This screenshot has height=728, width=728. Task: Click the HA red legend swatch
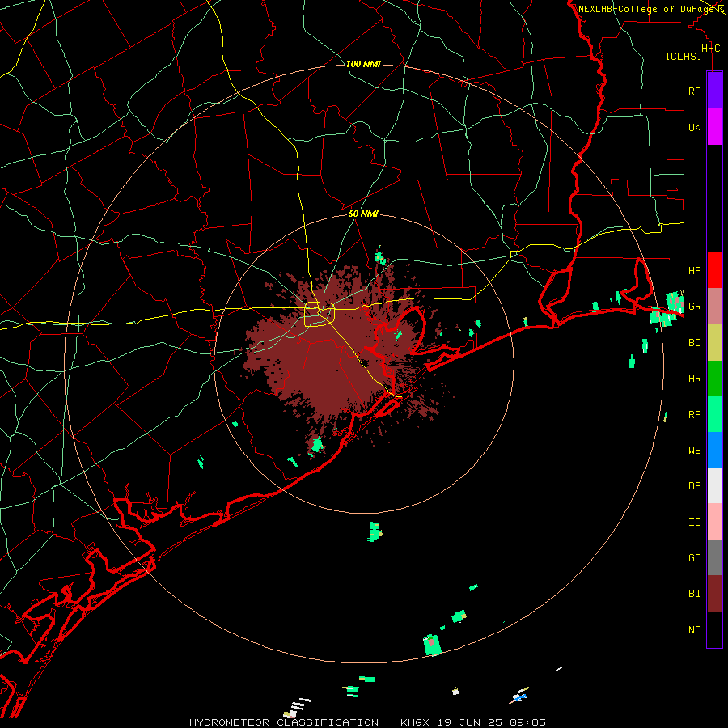pos(714,270)
